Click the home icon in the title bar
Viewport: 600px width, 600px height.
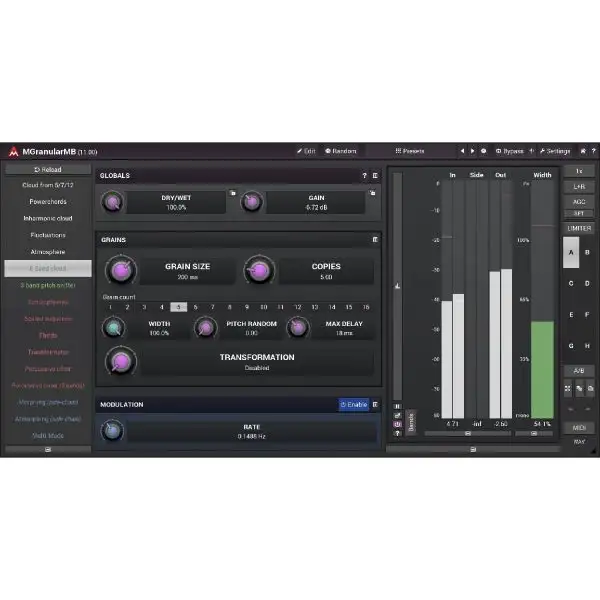pyautogui.click(x=583, y=151)
